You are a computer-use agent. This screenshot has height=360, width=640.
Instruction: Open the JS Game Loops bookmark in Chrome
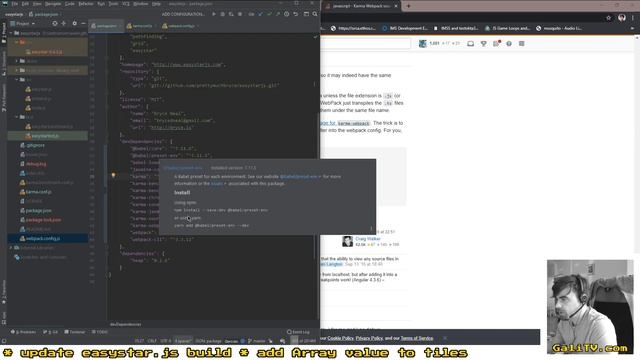pyautogui.click(x=507, y=28)
